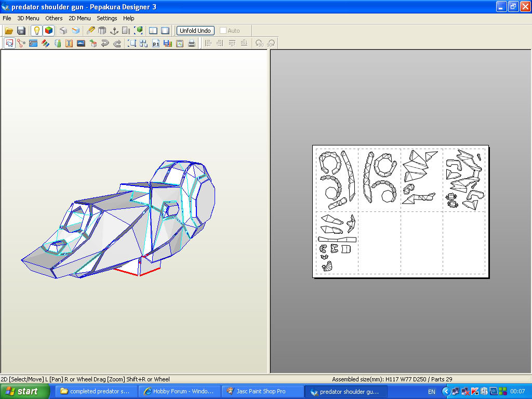Select the orange T text tool
This screenshot has height=399, width=532.
(x=69, y=44)
